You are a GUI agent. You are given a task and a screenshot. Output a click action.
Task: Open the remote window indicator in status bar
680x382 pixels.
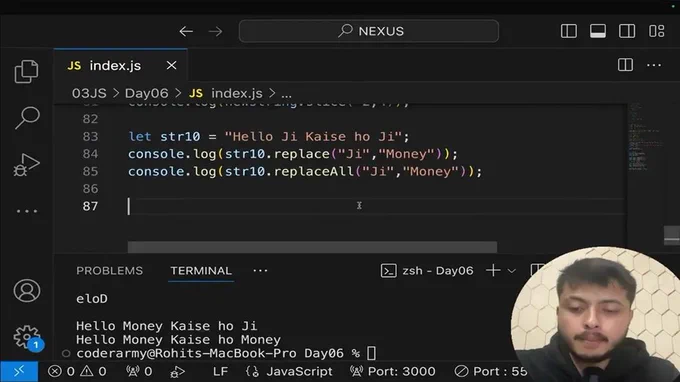pyautogui.click(x=19, y=372)
